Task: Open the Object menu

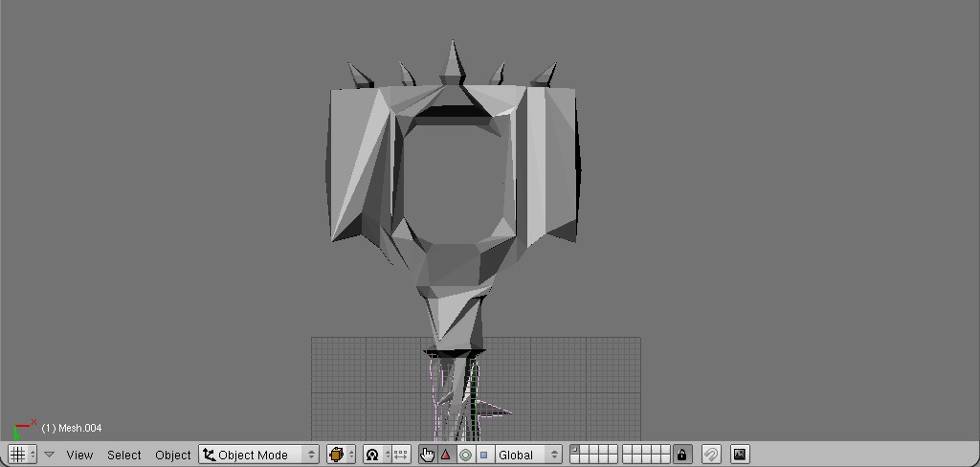Action: tap(173, 455)
